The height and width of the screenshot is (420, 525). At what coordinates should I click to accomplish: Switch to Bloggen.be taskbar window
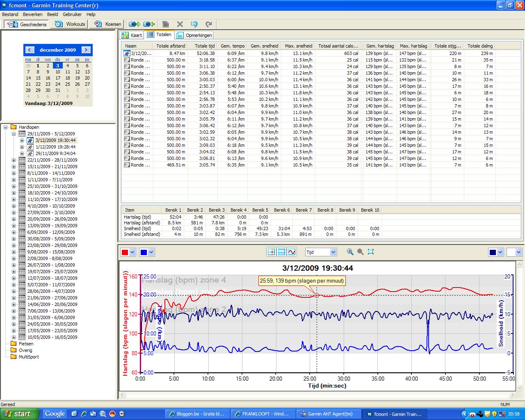(x=197, y=414)
